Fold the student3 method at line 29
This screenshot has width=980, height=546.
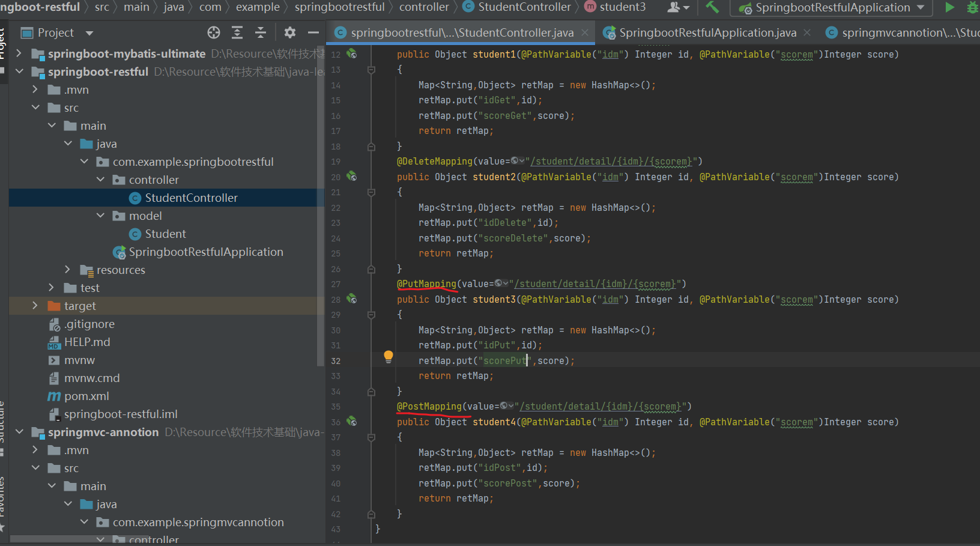(x=371, y=315)
